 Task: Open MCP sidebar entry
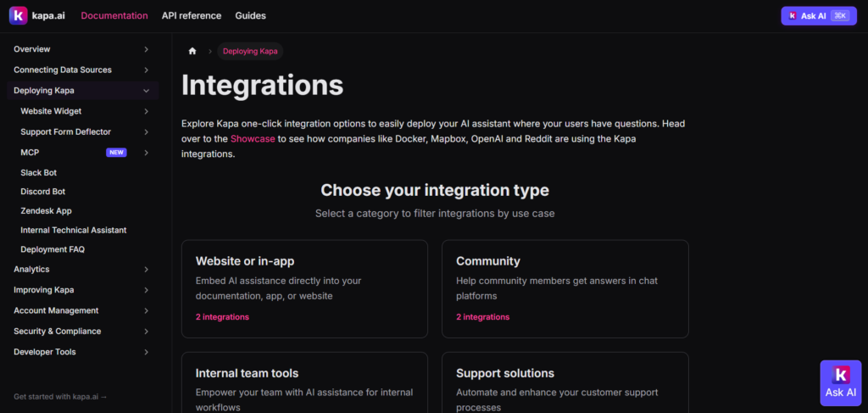tap(30, 153)
